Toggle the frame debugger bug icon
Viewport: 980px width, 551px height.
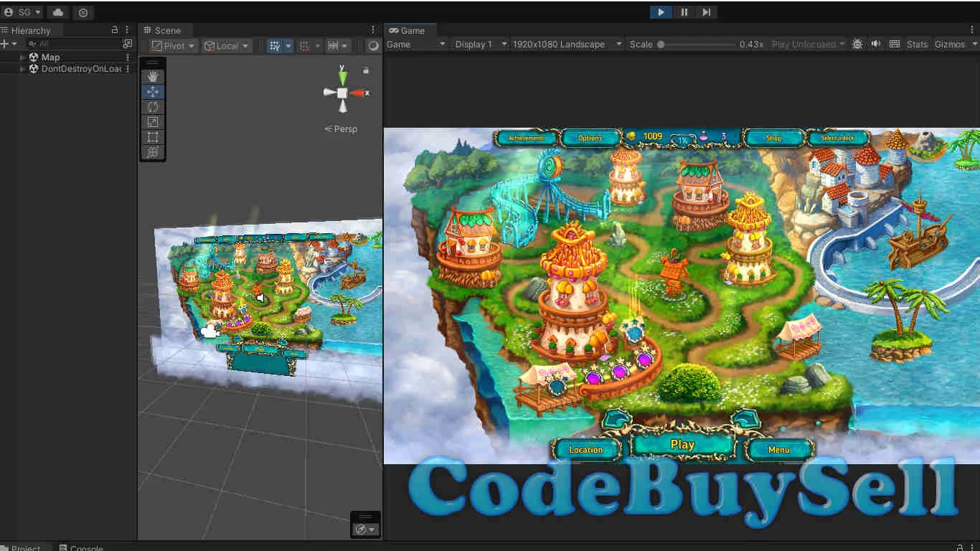(857, 44)
